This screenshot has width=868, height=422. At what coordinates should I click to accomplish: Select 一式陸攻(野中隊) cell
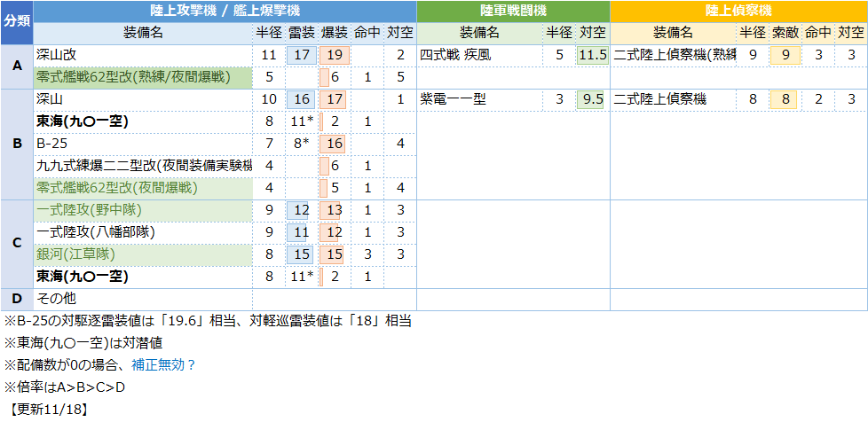pyautogui.click(x=143, y=209)
